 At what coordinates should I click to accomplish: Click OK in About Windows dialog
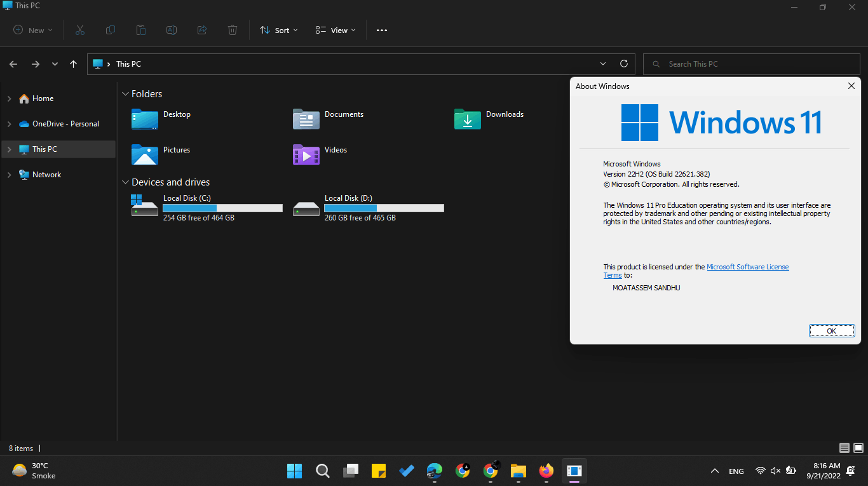831,331
